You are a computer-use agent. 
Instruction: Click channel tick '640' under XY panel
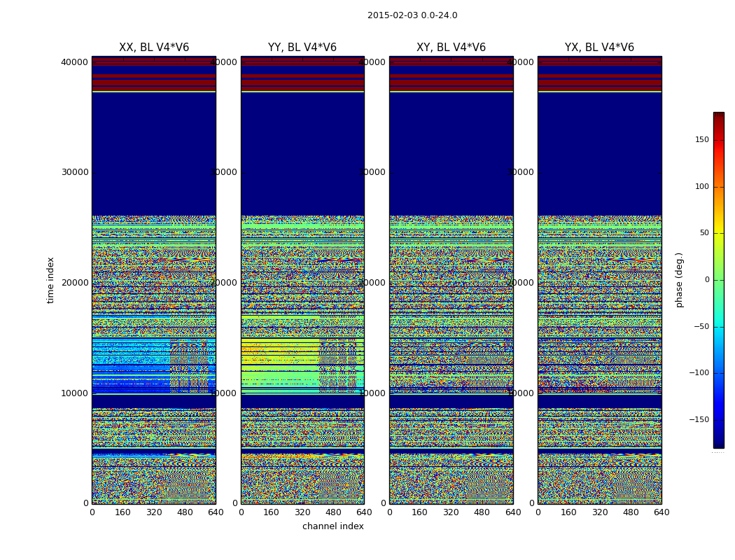click(513, 512)
